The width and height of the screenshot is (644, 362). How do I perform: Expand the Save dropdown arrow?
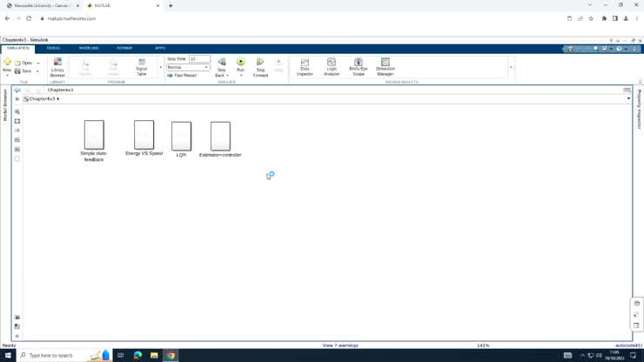point(37,71)
